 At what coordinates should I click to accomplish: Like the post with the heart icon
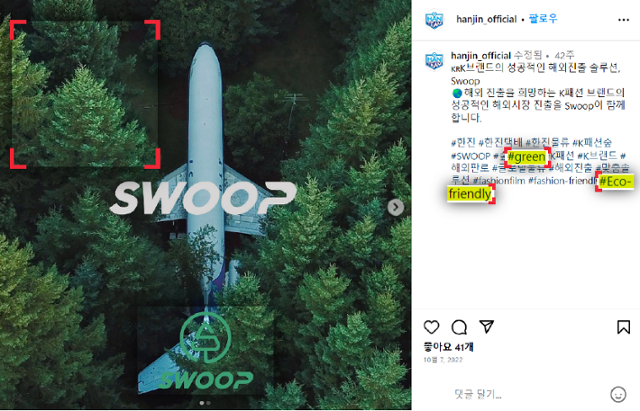[x=431, y=327]
